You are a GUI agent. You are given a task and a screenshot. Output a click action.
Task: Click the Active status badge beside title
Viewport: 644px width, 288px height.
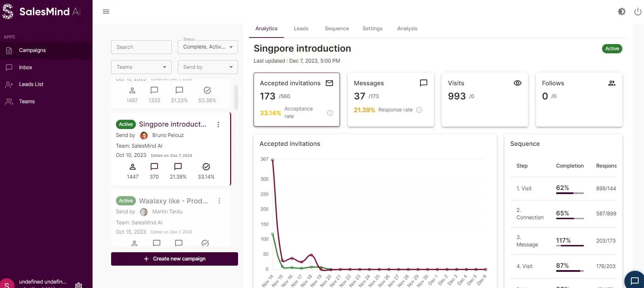click(x=612, y=49)
